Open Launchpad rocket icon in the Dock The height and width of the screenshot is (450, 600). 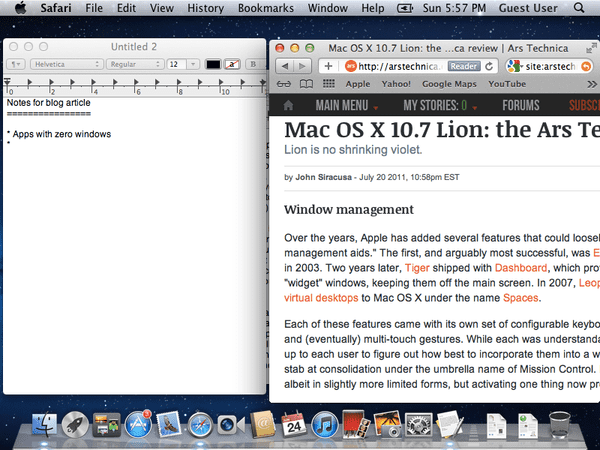(x=75, y=424)
